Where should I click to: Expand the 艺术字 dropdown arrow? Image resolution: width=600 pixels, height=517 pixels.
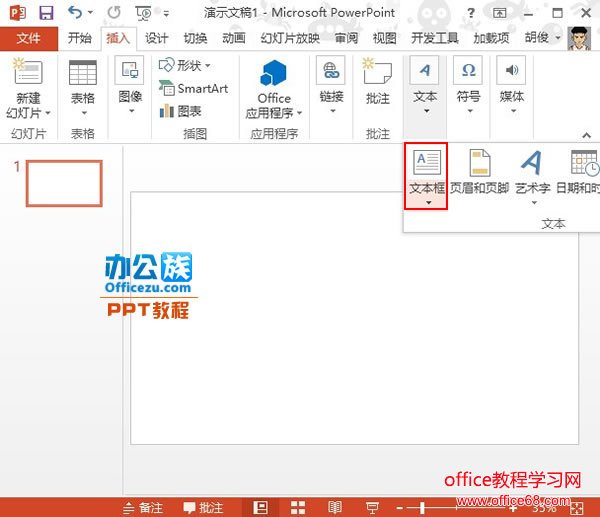click(x=534, y=203)
